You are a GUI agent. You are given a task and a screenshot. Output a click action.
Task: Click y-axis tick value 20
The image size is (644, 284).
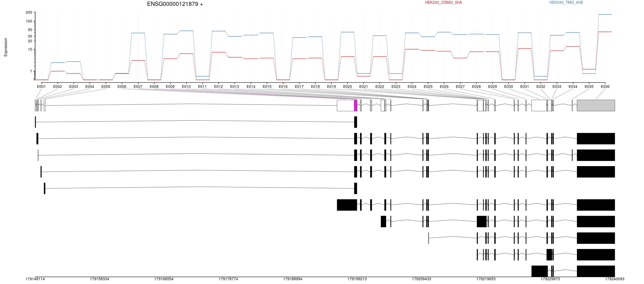tap(30, 41)
